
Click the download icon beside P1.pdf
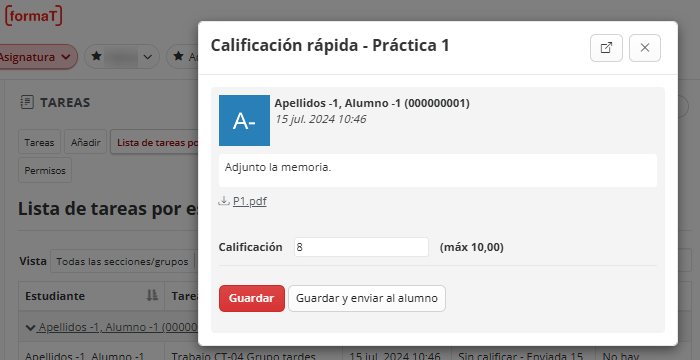click(224, 201)
